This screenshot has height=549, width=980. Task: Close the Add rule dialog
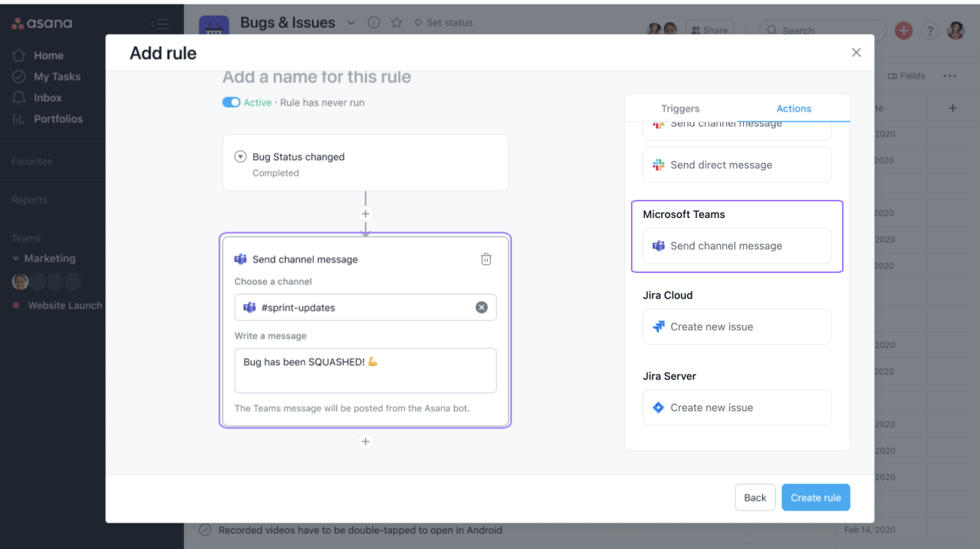click(856, 53)
